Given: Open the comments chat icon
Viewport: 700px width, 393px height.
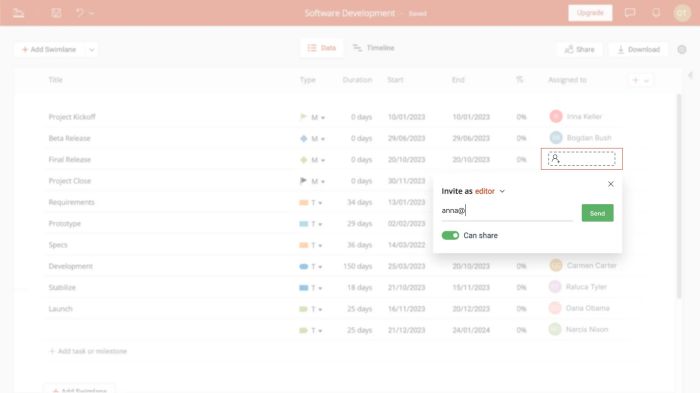Looking at the screenshot, I should point(629,13).
